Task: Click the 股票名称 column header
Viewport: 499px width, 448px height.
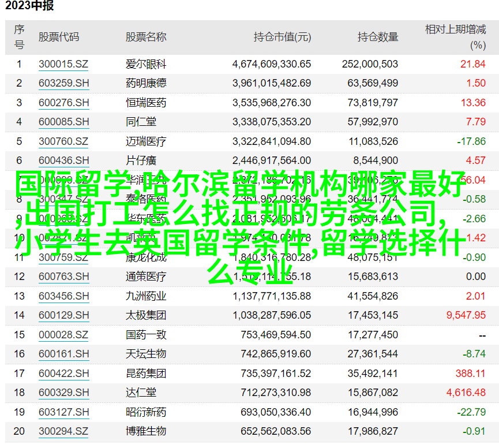Action: click(x=146, y=37)
